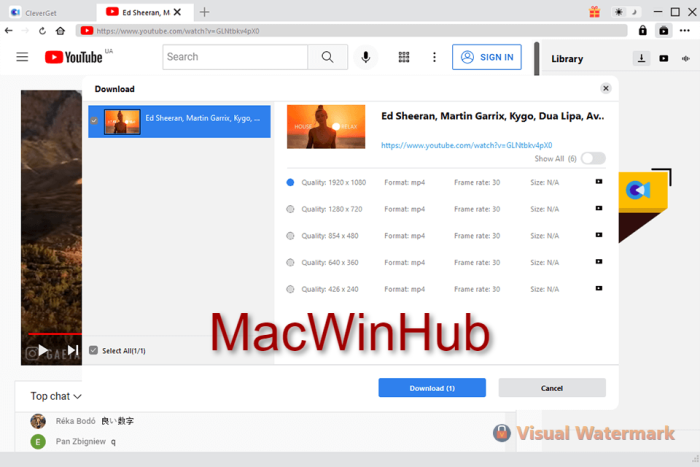Click the Library panel title
Viewport: 700px width, 467px height.
[x=567, y=59]
